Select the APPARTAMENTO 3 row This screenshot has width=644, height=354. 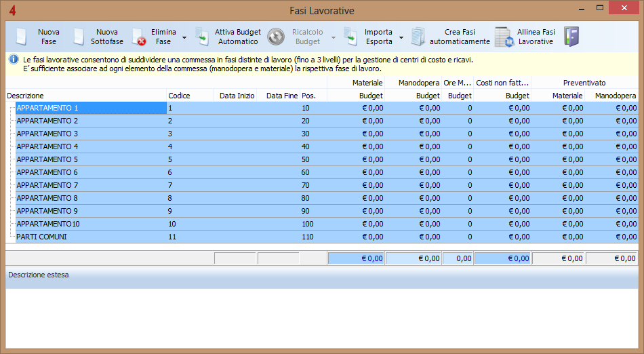pyautogui.click(x=327, y=134)
